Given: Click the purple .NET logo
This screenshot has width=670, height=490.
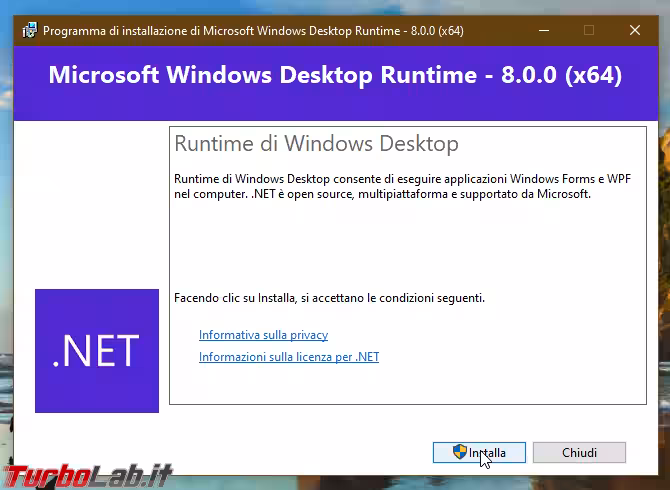Looking at the screenshot, I should click(97, 351).
